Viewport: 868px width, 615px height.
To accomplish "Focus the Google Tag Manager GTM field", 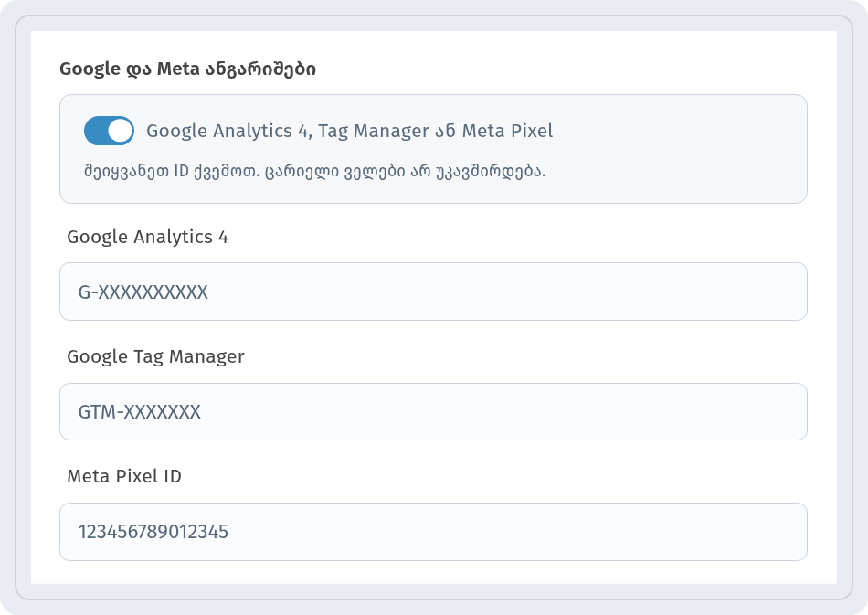I will [433, 412].
